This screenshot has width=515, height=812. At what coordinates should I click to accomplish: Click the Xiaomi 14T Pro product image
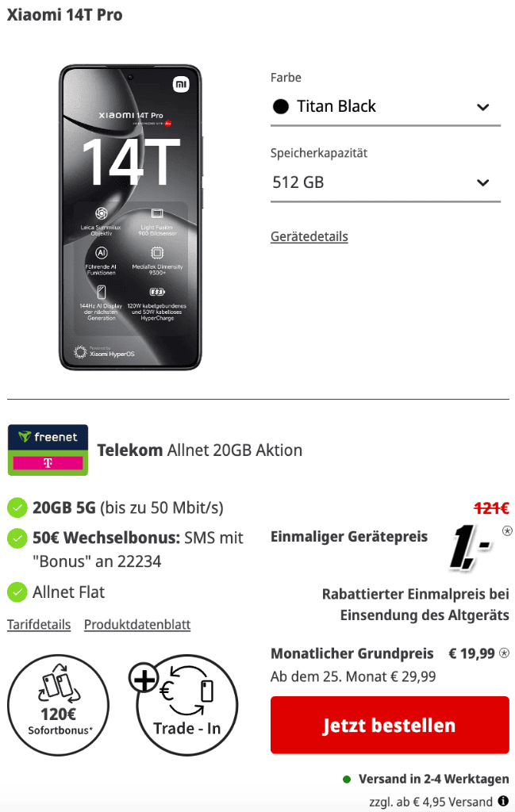[130, 217]
